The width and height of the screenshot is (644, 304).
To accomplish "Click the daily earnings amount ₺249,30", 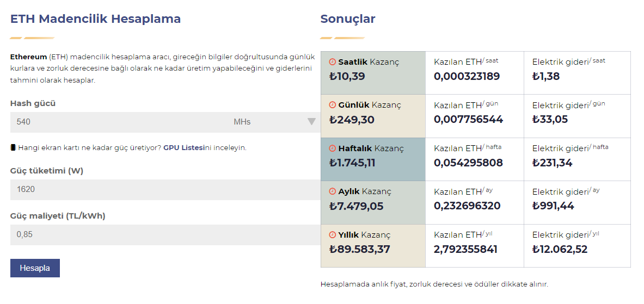I will pyautogui.click(x=352, y=120).
